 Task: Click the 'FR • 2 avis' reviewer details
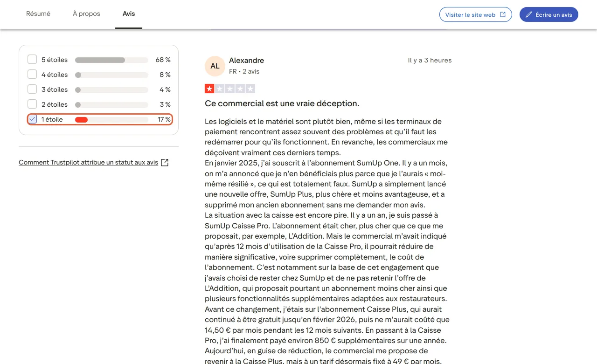point(244,71)
